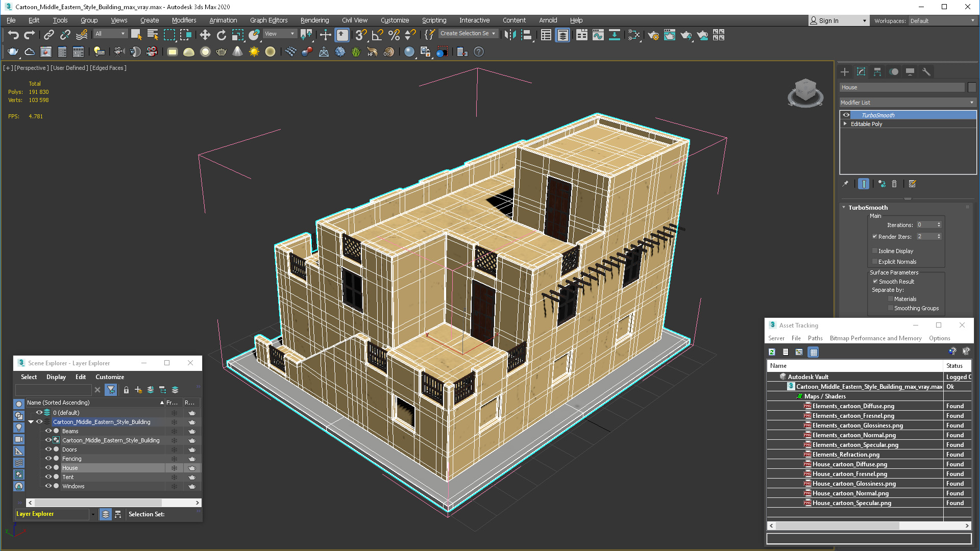Open the Hierarchy panel icon
Screen dimensions: 980x551
tap(877, 72)
